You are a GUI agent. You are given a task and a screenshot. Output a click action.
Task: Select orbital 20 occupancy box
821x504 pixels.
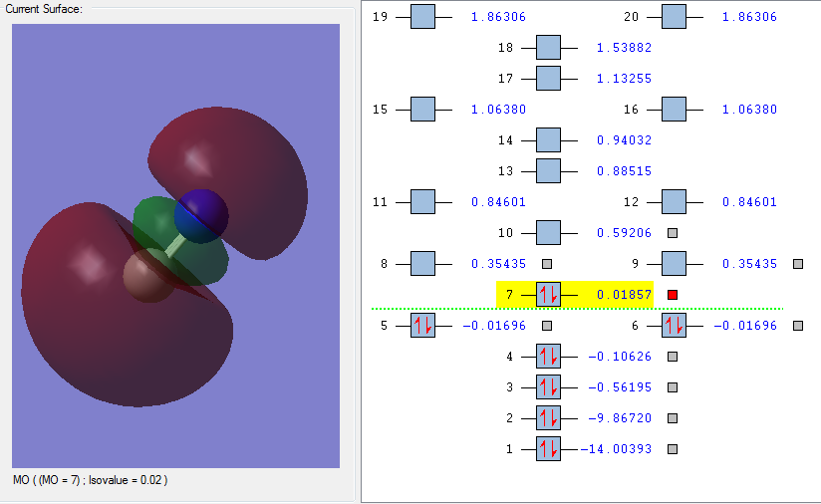pos(674,17)
